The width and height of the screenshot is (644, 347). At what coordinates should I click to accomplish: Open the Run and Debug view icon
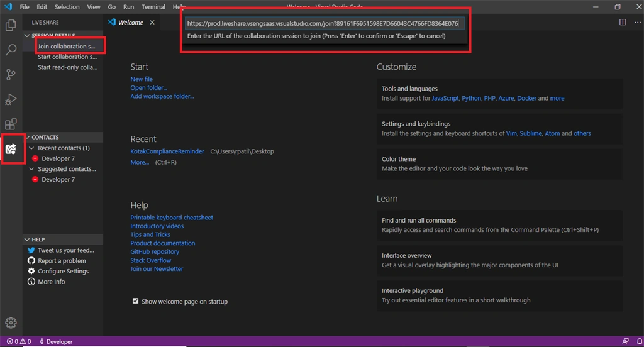point(11,99)
